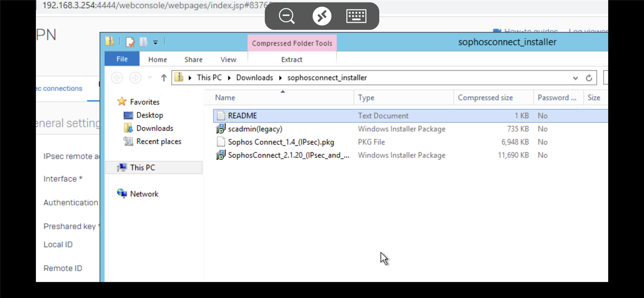
Task: Open the Extract ribbon tab
Action: 292,59
